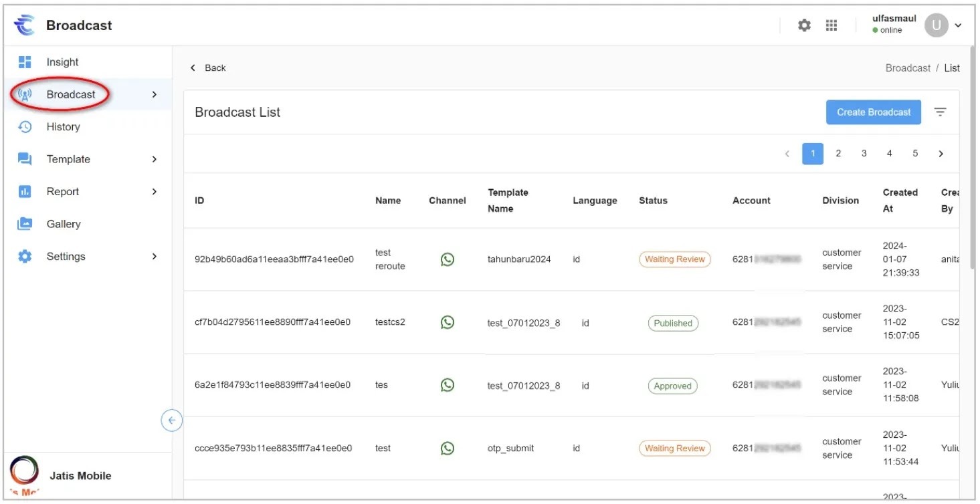This screenshot has height=504, width=980.
Task: Click the Create Broadcast button
Action: coord(873,112)
